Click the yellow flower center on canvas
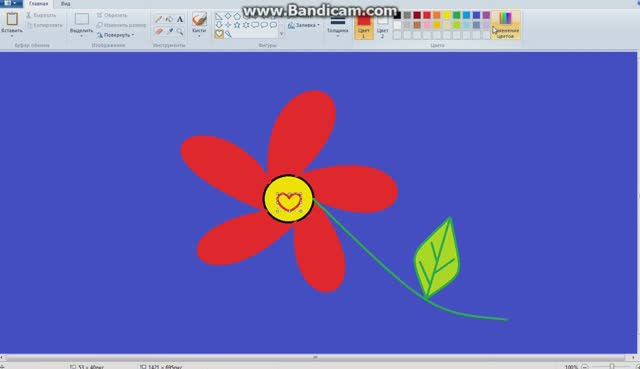 (288, 199)
